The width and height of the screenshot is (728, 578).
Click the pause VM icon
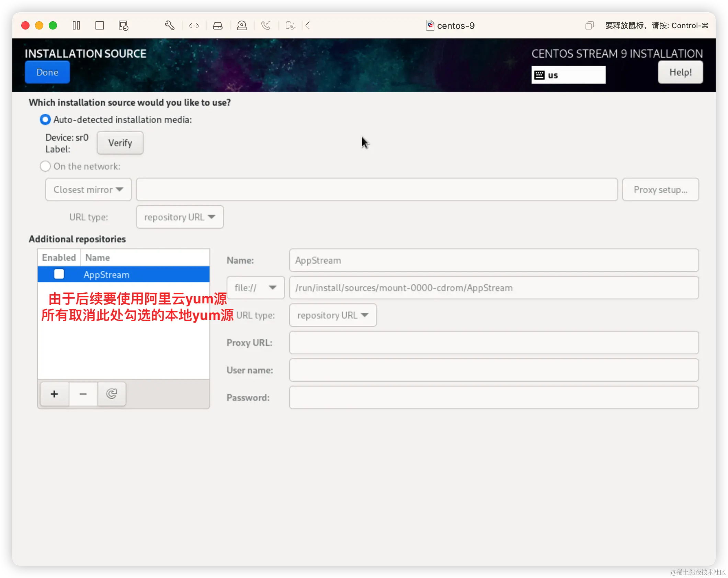point(76,25)
